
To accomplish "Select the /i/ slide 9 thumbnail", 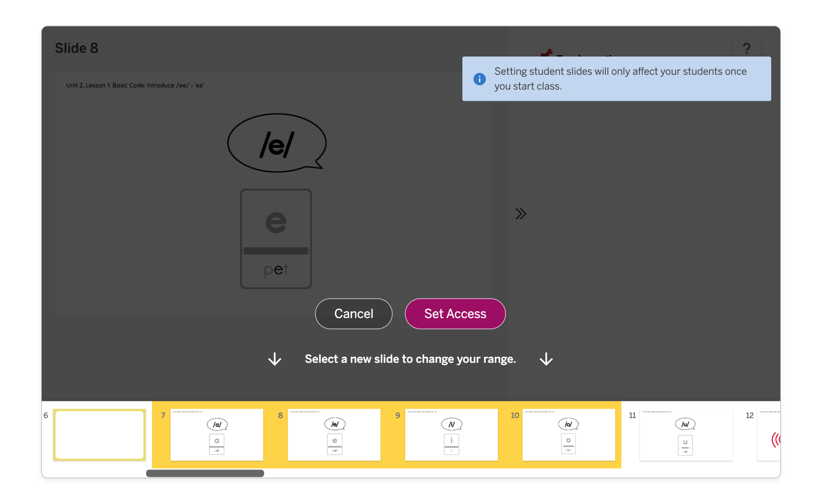I will click(451, 435).
